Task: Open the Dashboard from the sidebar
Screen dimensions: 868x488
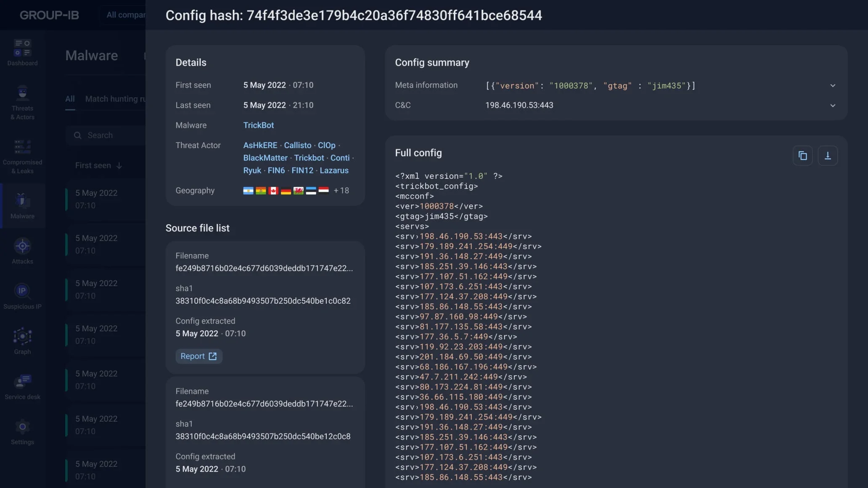Action: coord(22,52)
